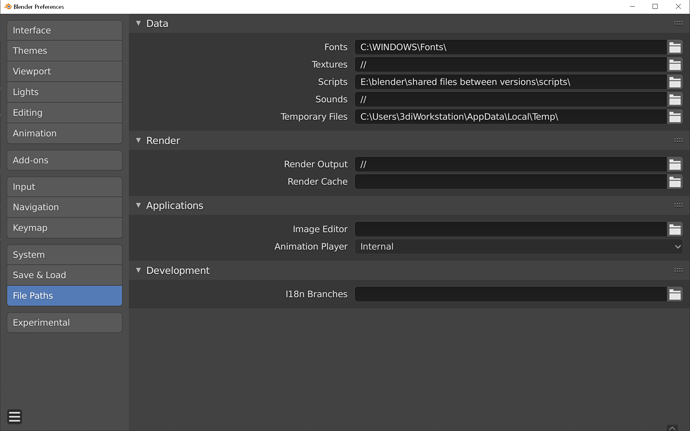Grab the Development panel drag handle
The height and width of the screenshot is (431, 690).
pos(678,270)
